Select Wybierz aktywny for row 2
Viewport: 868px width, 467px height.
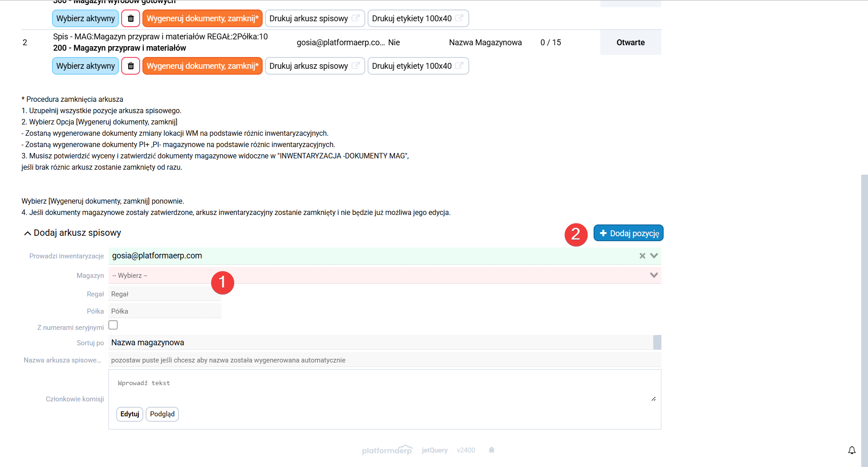click(85, 66)
